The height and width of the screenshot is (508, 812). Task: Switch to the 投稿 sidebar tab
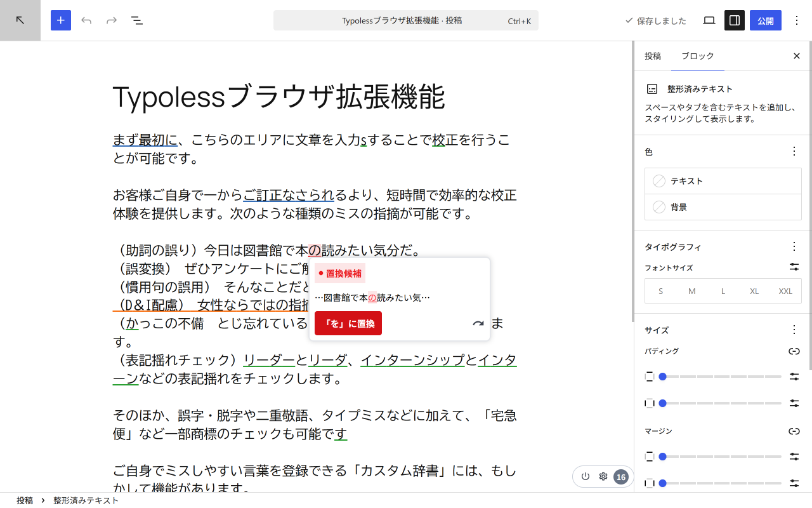click(x=653, y=56)
